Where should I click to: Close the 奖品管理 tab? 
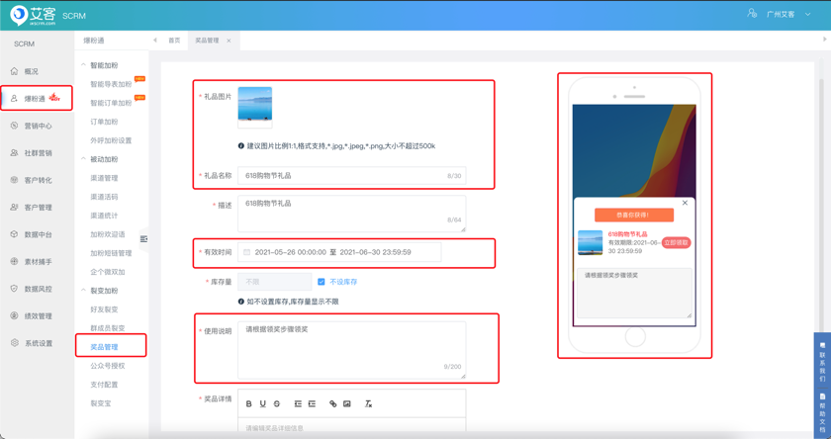pos(228,40)
